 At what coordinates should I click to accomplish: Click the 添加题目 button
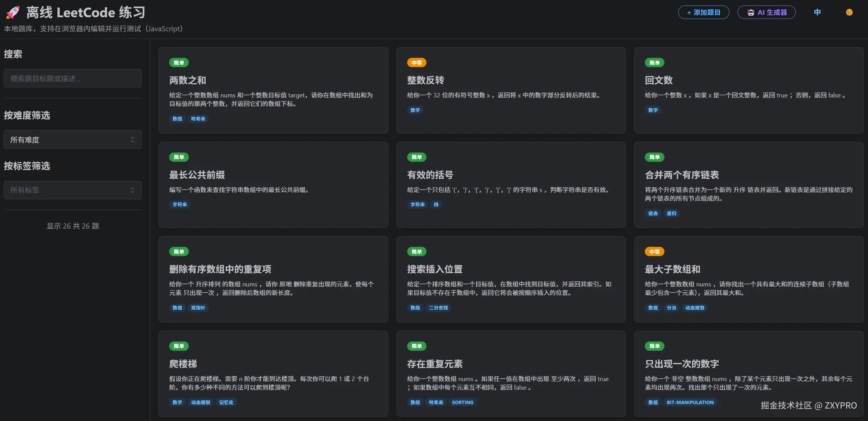click(704, 12)
